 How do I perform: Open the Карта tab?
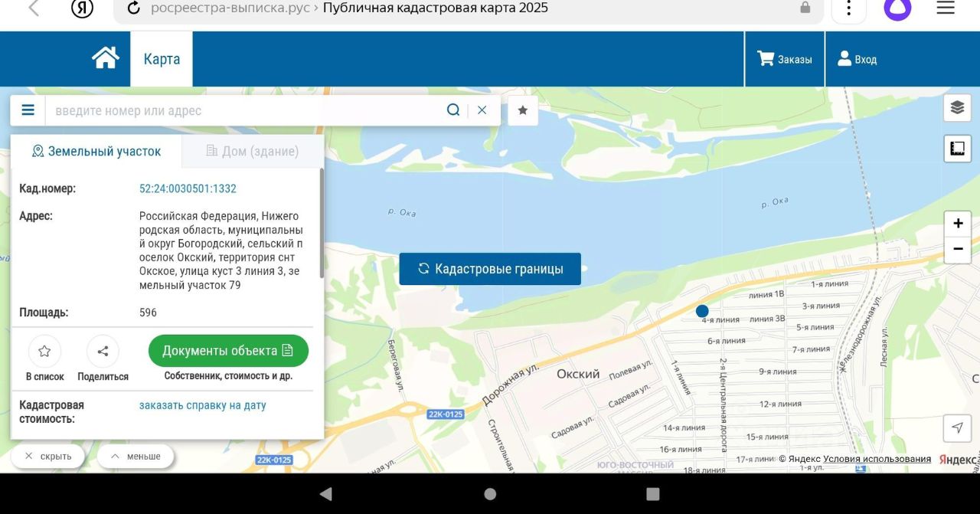click(162, 59)
